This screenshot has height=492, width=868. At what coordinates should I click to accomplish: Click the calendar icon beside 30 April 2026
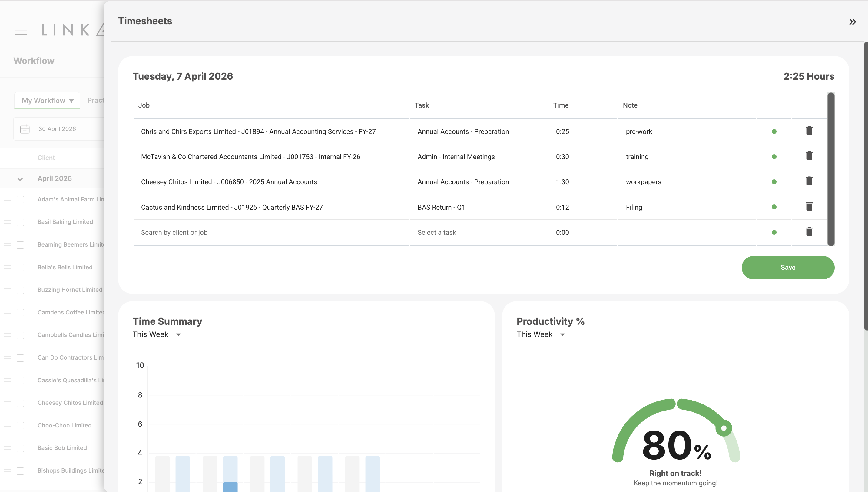[x=25, y=129]
